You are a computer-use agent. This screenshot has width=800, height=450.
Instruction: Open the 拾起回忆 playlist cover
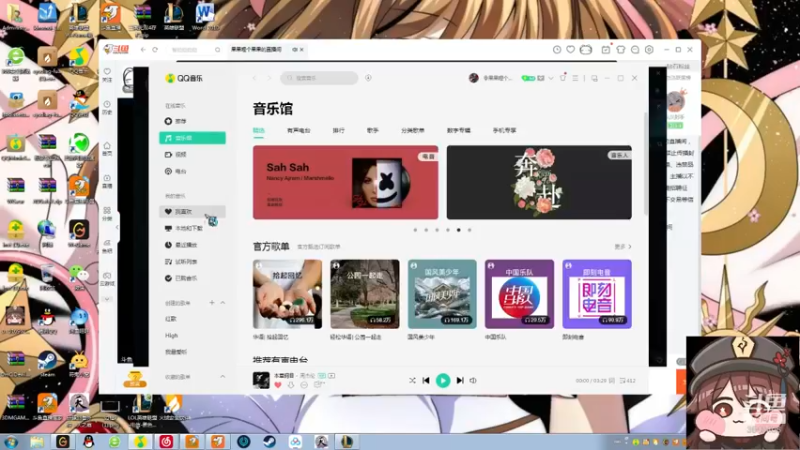click(x=287, y=294)
